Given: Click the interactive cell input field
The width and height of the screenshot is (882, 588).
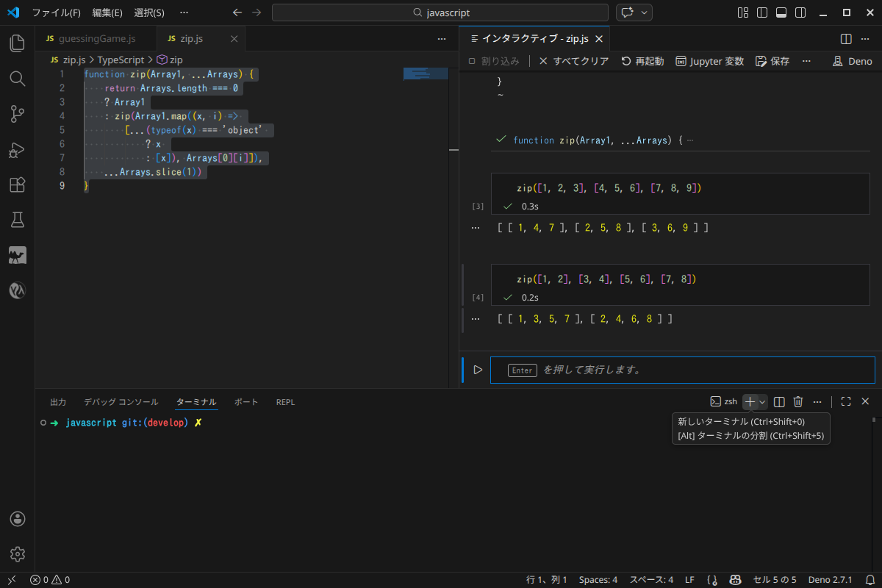Looking at the screenshot, I should 682,370.
